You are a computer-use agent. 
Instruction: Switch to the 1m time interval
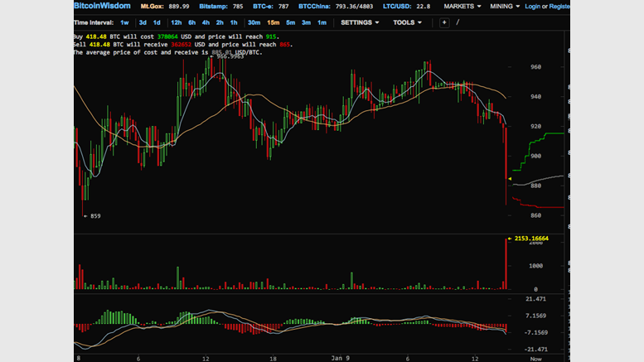point(322,22)
